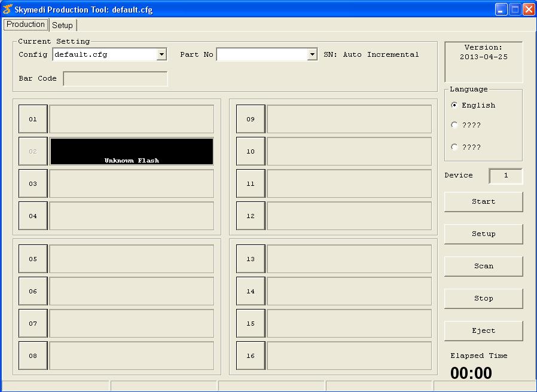Image resolution: width=537 pixels, height=392 pixels.
Task: Select port button 15
Action: tap(251, 323)
